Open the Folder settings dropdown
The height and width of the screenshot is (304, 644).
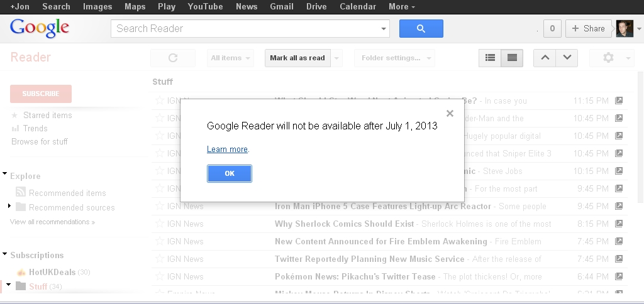point(394,58)
